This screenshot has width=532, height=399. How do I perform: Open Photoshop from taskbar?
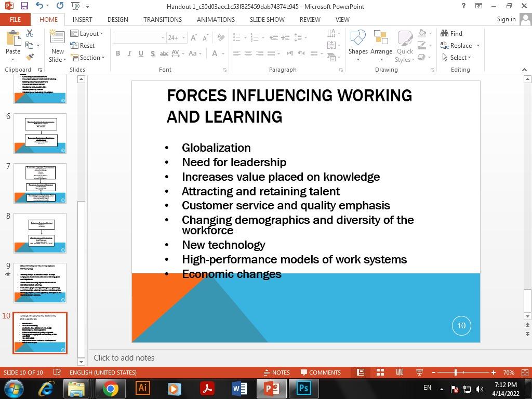pos(303,389)
